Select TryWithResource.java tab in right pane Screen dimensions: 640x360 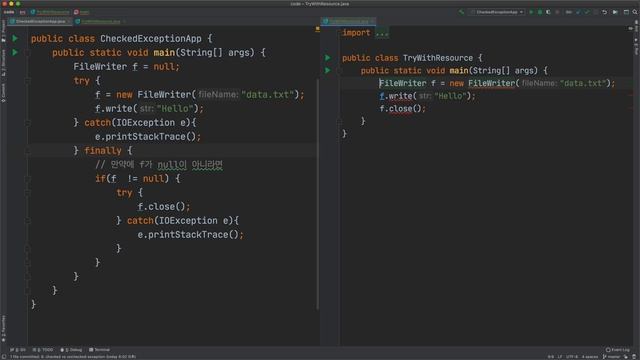[349, 21]
